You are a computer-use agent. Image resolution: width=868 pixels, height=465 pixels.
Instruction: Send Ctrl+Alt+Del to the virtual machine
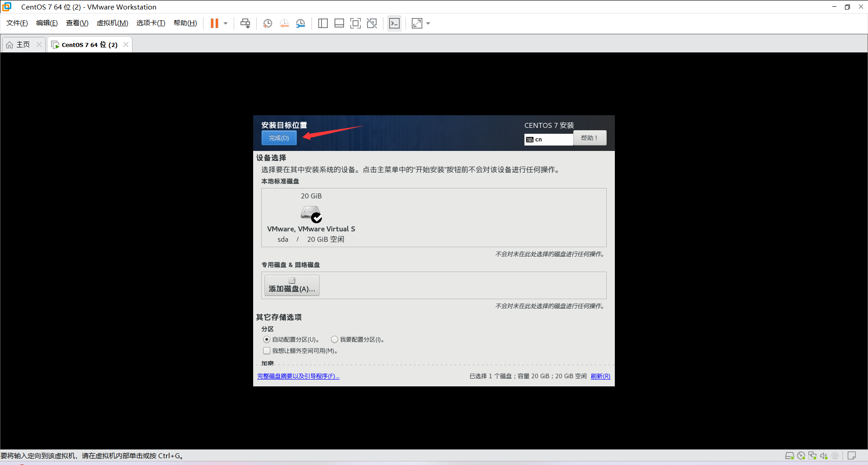point(245,23)
